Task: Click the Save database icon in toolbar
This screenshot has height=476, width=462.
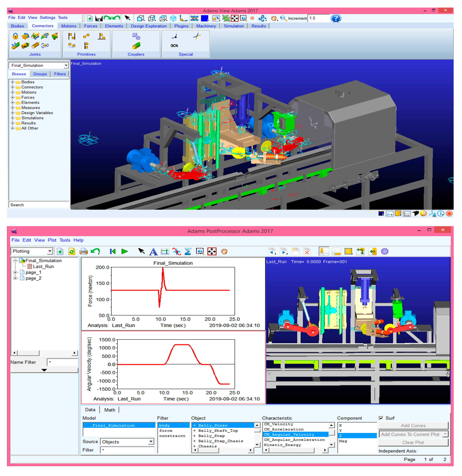Action: click(99, 18)
